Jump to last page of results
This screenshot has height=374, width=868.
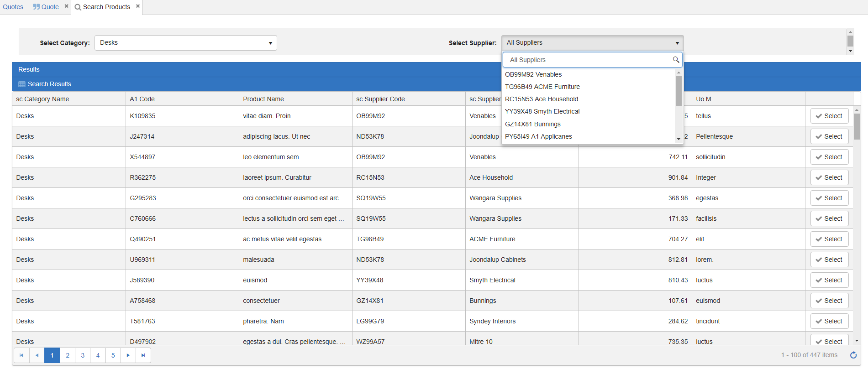click(143, 355)
